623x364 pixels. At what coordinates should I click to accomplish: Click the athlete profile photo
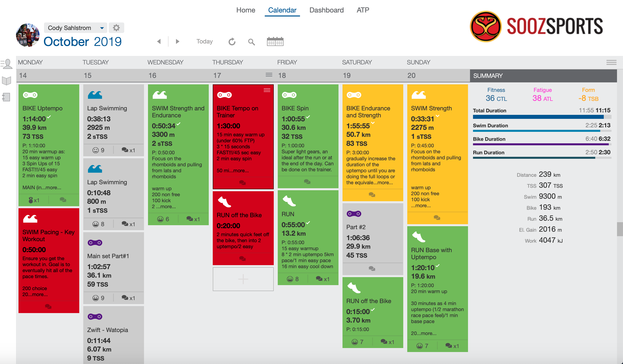[x=27, y=35]
